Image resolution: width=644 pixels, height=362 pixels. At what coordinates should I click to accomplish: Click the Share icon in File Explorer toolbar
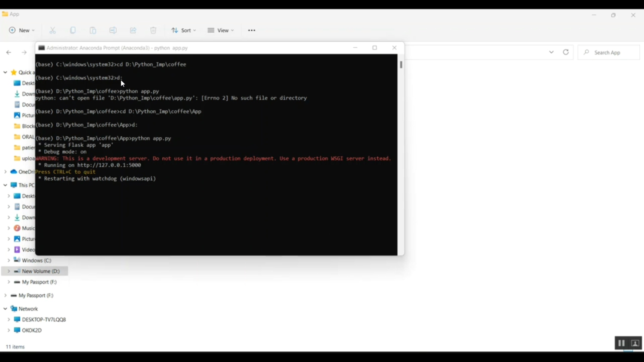[x=133, y=30]
